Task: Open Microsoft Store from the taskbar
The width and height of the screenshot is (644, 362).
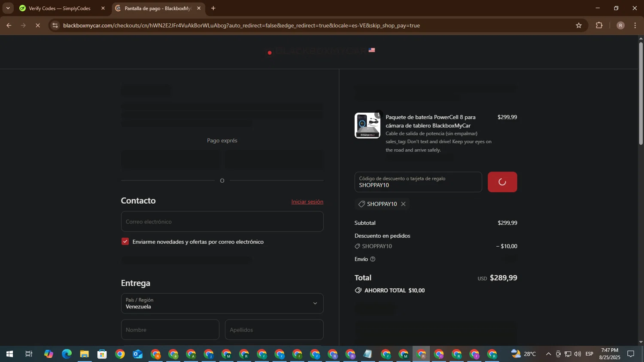Action: (102, 354)
